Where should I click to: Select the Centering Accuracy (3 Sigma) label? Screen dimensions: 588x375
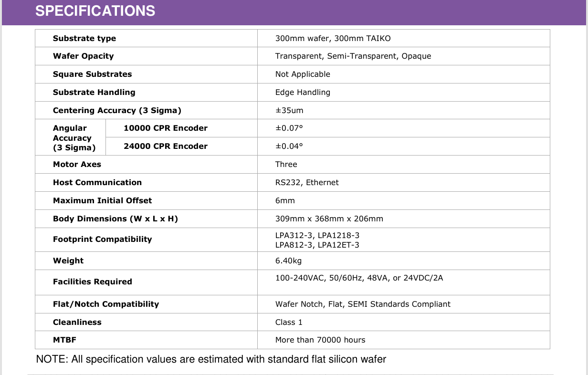click(117, 110)
